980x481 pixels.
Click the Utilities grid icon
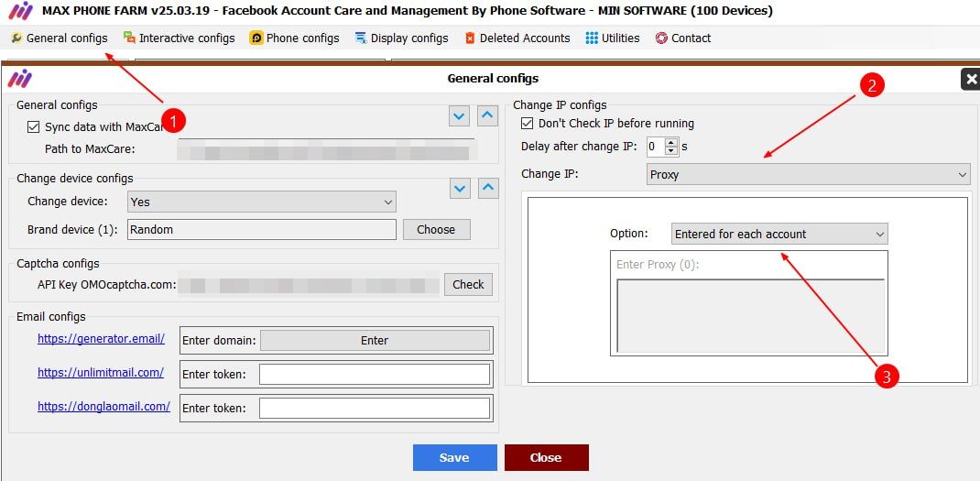592,38
